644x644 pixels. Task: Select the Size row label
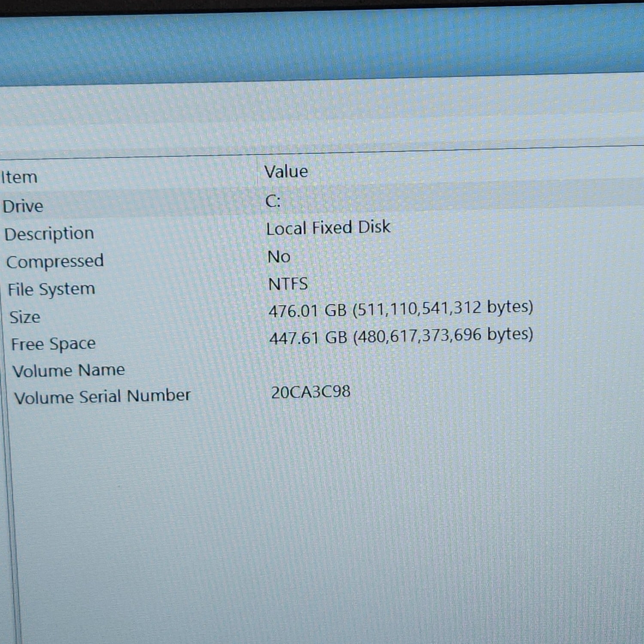tap(25, 317)
